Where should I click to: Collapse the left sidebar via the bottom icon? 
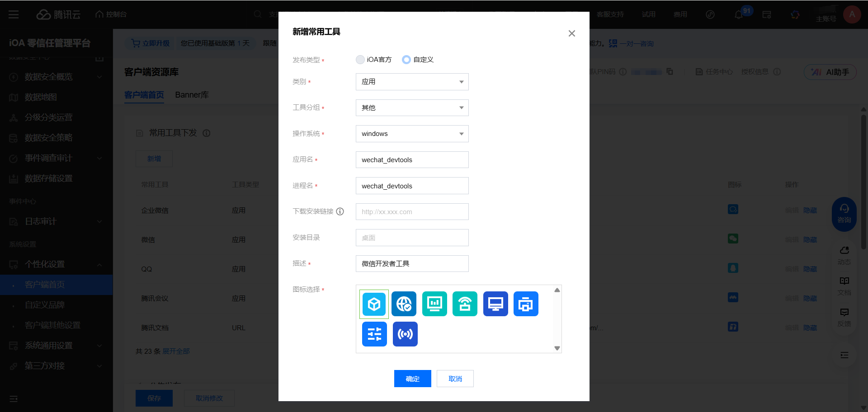click(x=14, y=399)
